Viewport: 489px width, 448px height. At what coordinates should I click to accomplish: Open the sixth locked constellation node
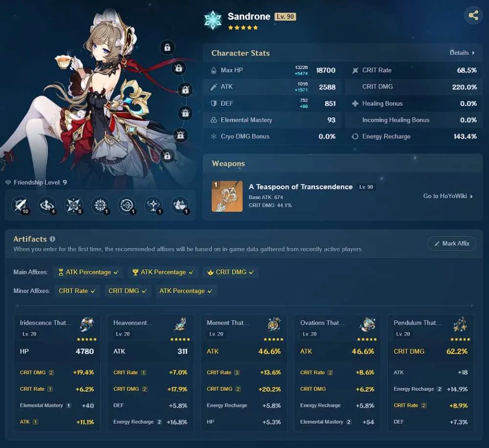pos(167,156)
